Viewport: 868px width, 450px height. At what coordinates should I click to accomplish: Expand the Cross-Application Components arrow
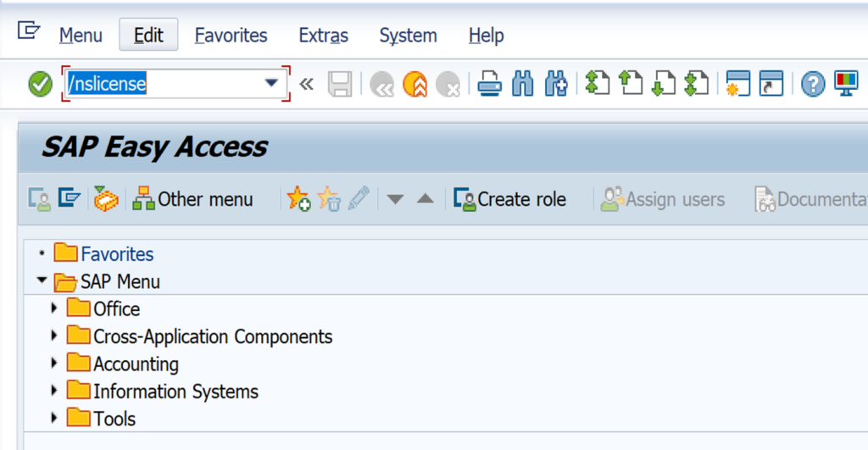[53, 336]
